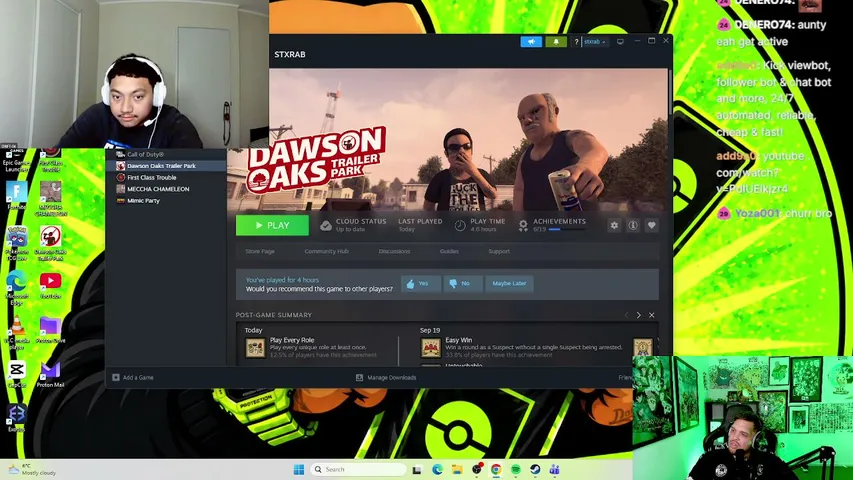Recommend game with Yes thumbs-up button
Viewport: 853px width, 480px height.
tap(421, 284)
